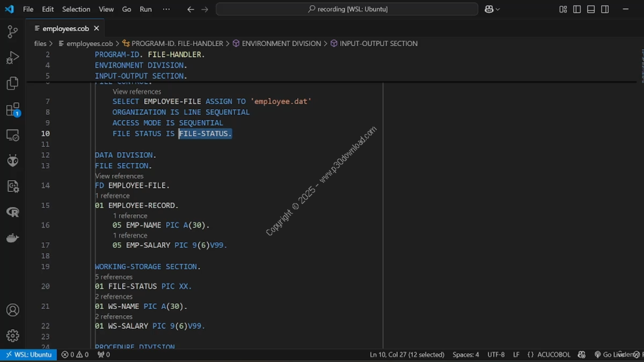Click '5 references' above FILE-STATUS

coord(114,277)
